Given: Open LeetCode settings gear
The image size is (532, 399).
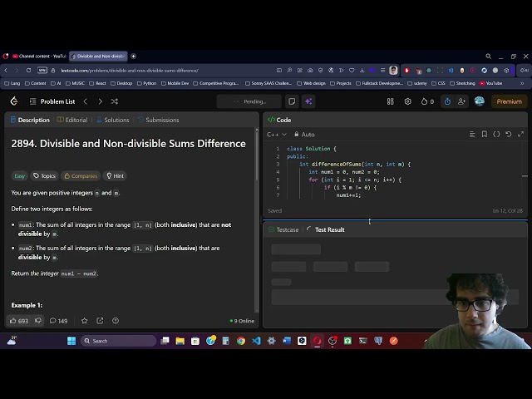Looking at the screenshot, I should click(408, 101).
